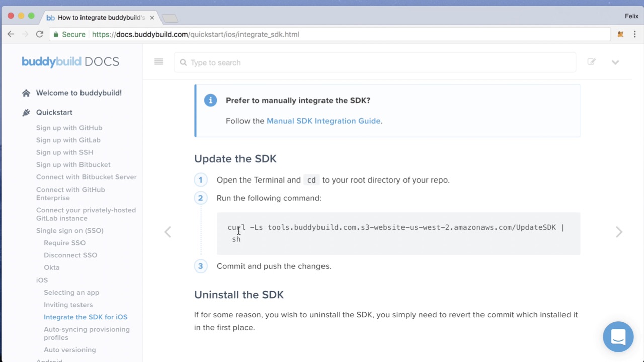Follow the Manual SDK Integration Guide link
Image resolution: width=644 pixels, height=362 pixels.
[323, 121]
